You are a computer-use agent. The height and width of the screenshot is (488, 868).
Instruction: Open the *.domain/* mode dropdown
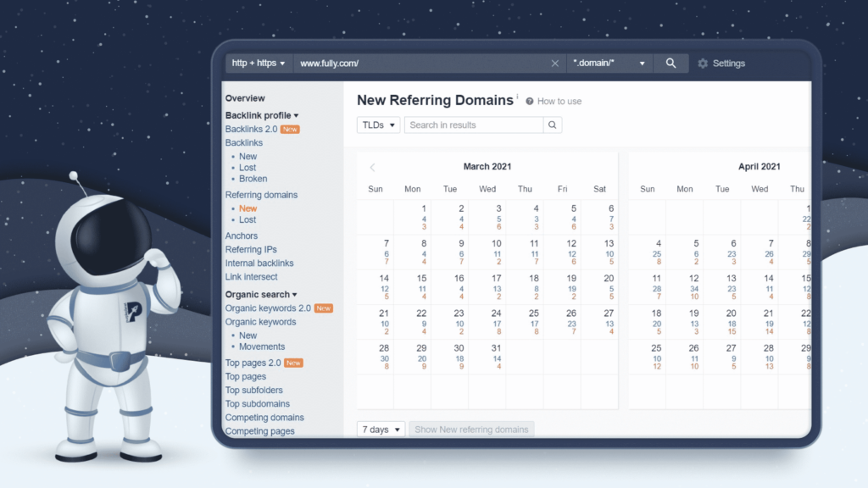tap(609, 63)
